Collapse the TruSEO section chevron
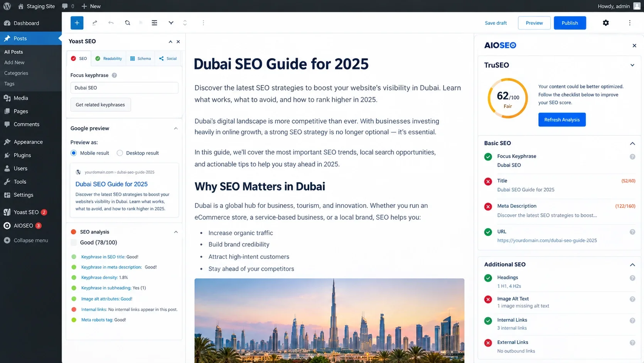 point(632,65)
